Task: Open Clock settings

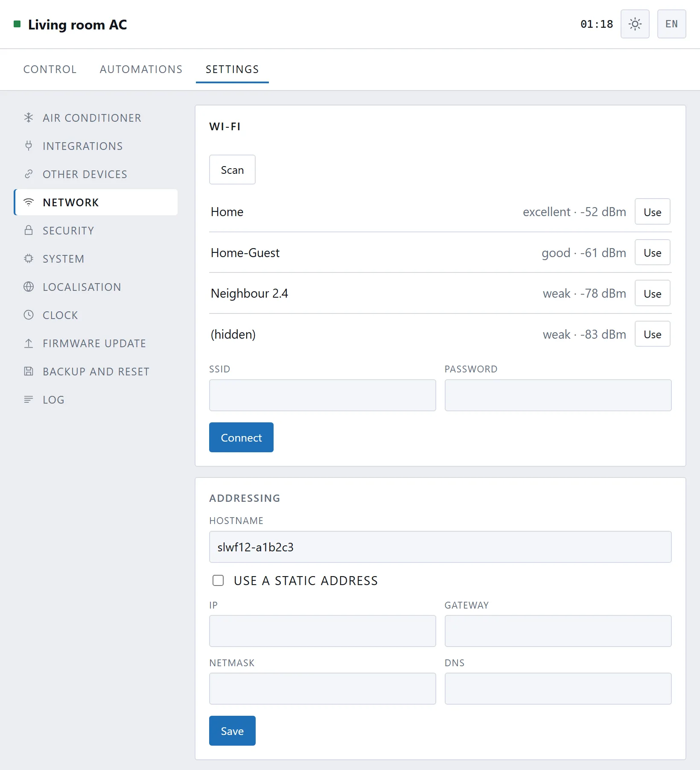Action: tap(96, 315)
